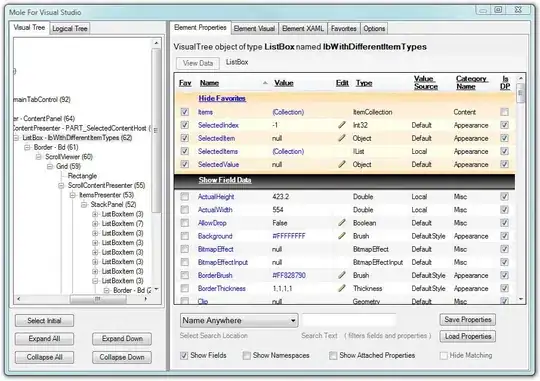This screenshot has width=540, height=381.
Task: Collapse the ScrollViewer (60) tree node
Action: 39,157
